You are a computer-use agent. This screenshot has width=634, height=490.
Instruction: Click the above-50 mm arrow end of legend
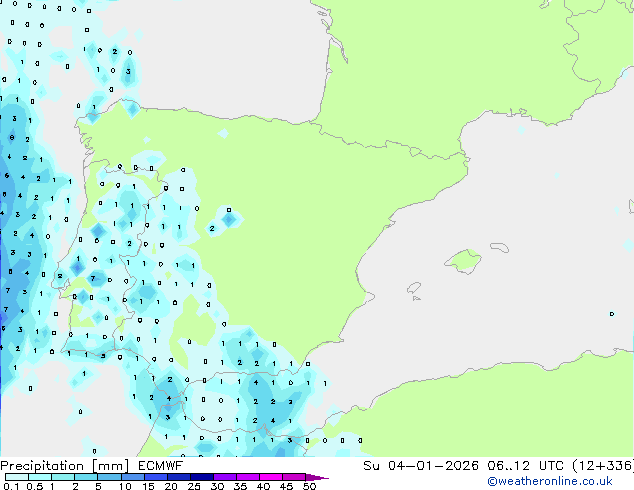(317, 477)
